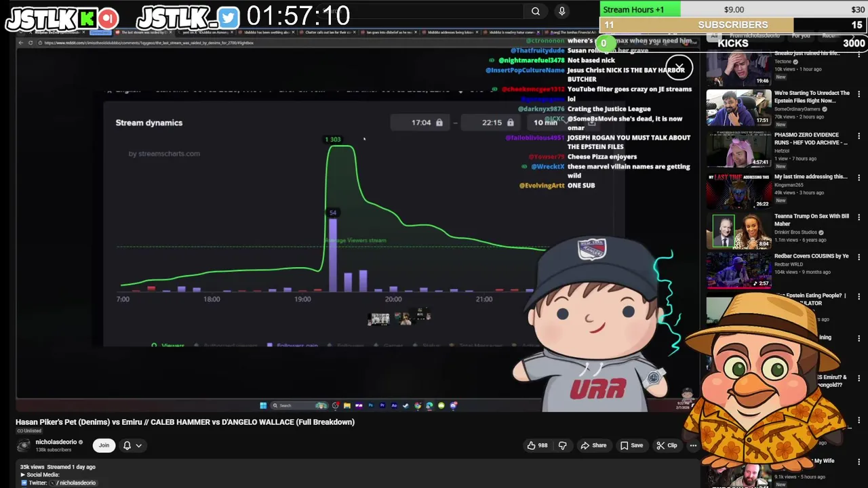Open the nicholasdeorio channel name link
The width and height of the screenshot is (868, 488).
(56, 442)
